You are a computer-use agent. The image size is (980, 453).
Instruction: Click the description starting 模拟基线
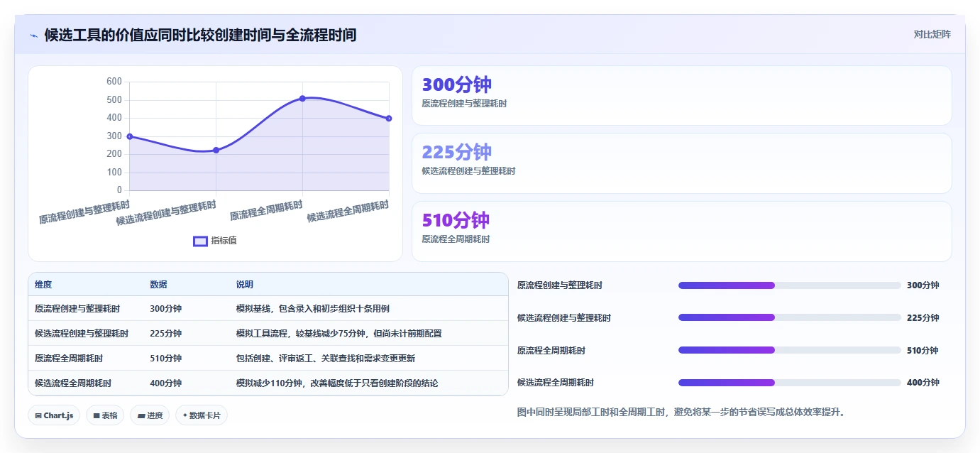click(313, 309)
